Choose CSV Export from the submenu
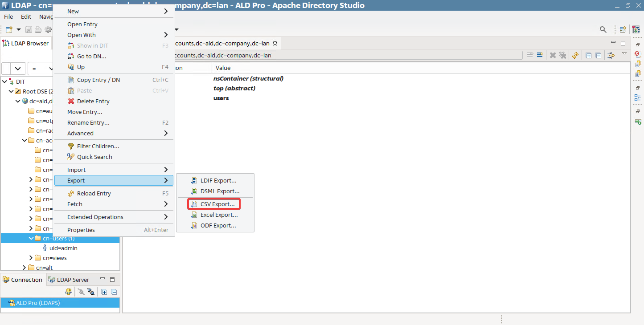644x325 pixels. (x=215, y=204)
